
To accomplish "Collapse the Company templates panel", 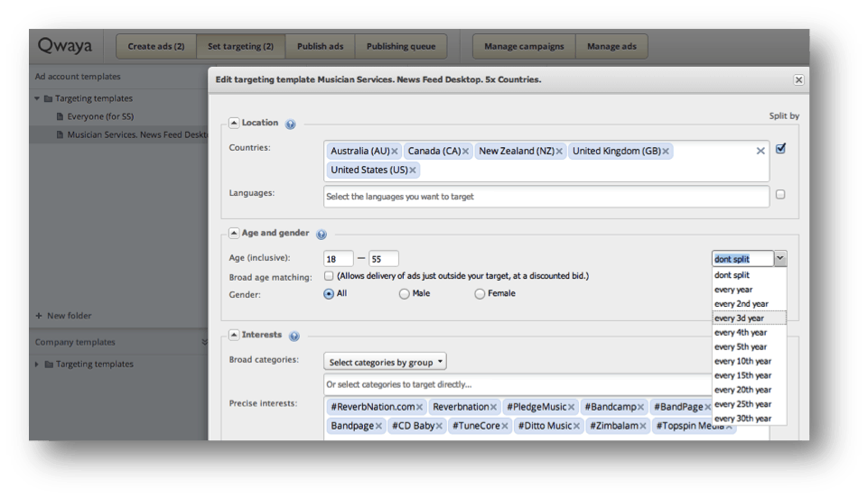I will tap(204, 342).
